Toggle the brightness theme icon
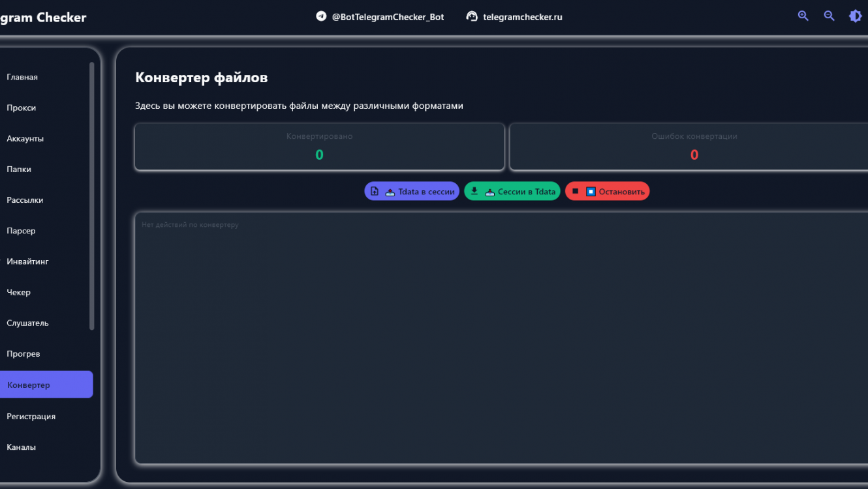The width and height of the screenshot is (868, 489). click(855, 16)
